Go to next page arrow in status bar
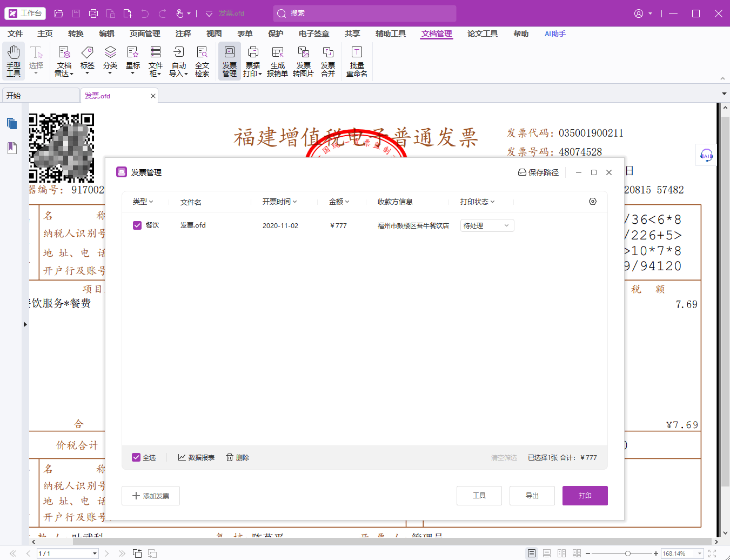Screen dimensions: 730x560 tap(107, 554)
